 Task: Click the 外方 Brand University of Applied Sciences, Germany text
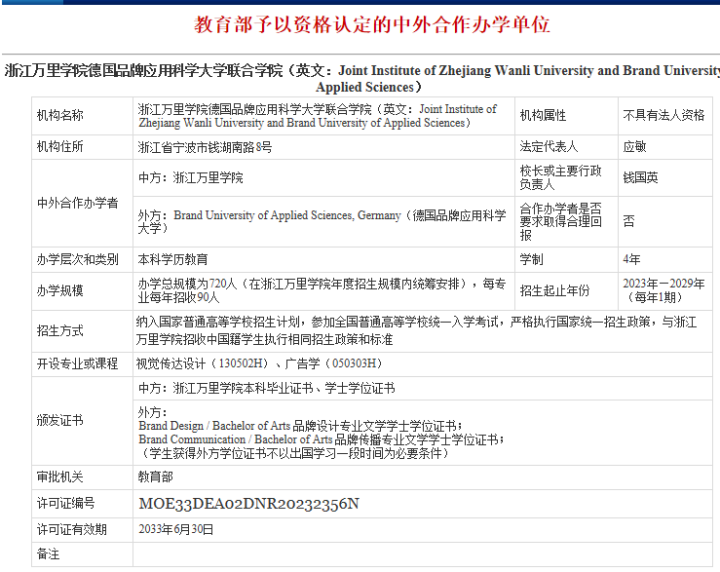tap(321, 222)
